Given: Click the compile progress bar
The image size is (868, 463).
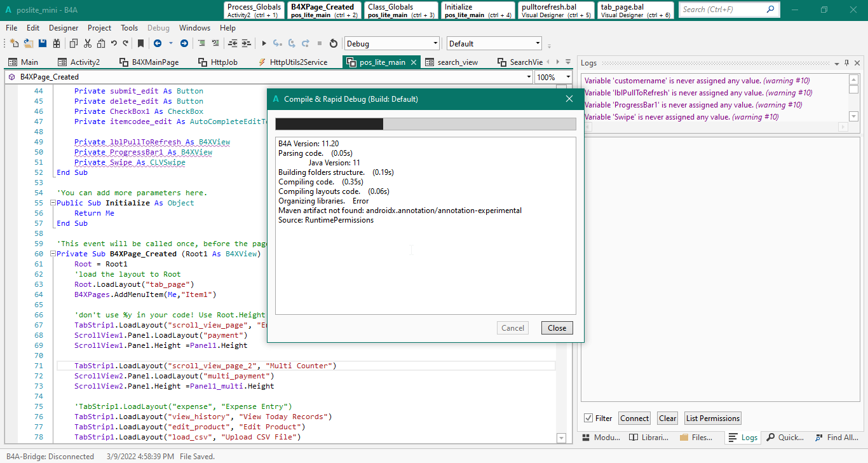Looking at the screenshot, I should click(x=425, y=123).
